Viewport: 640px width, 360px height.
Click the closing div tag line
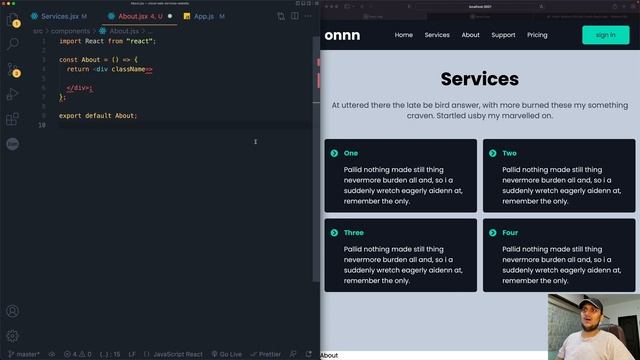pos(80,88)
